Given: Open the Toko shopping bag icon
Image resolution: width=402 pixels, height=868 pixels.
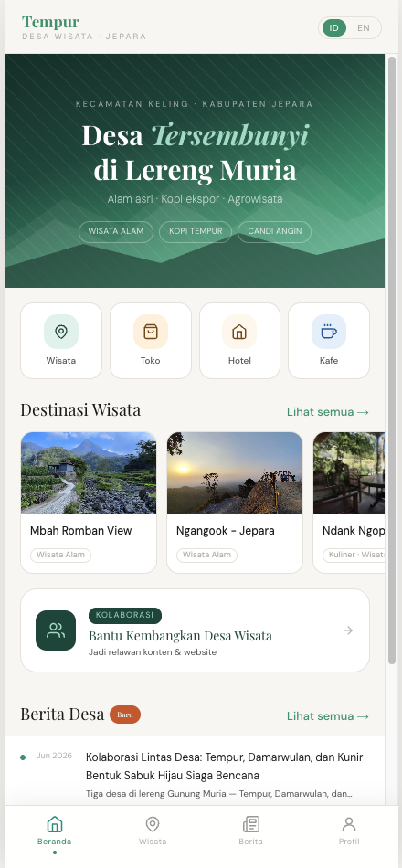Looking at the screenshot, I should pyautogui.click(x=151, y=332).
